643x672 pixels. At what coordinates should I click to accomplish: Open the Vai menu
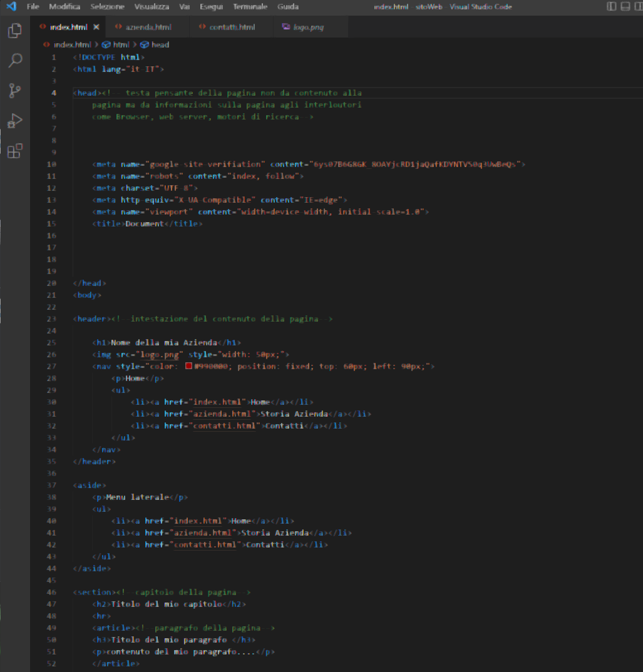pyautogui.click(x=185, y=6)
